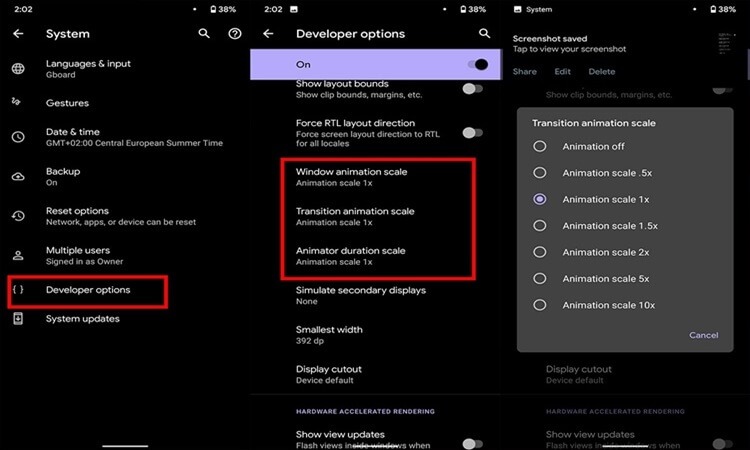Turn off Developer options master switch

pos(478,64)
